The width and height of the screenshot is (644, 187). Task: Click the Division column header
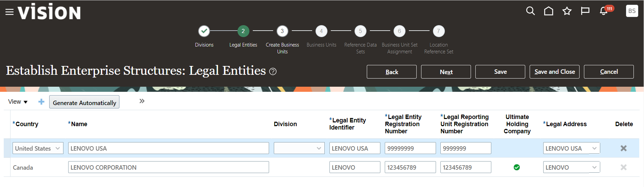(x=285, y=124)
